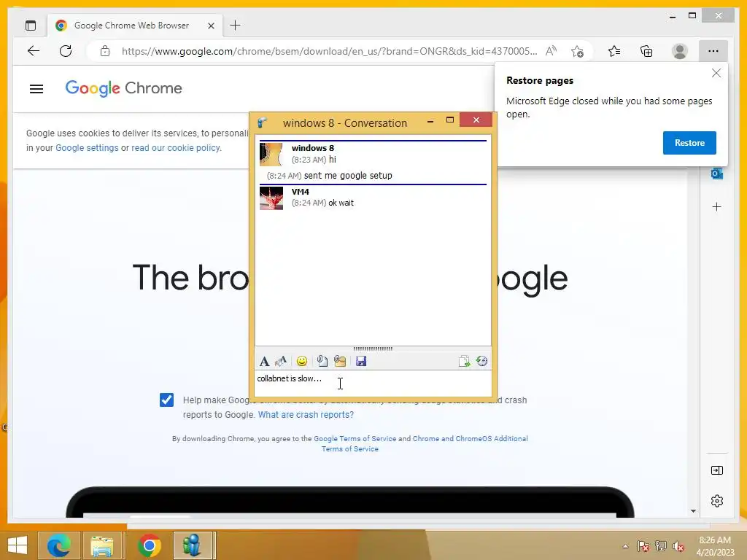Go back in Edge browser
Screen dimensions: 747x560
point(34,51)
